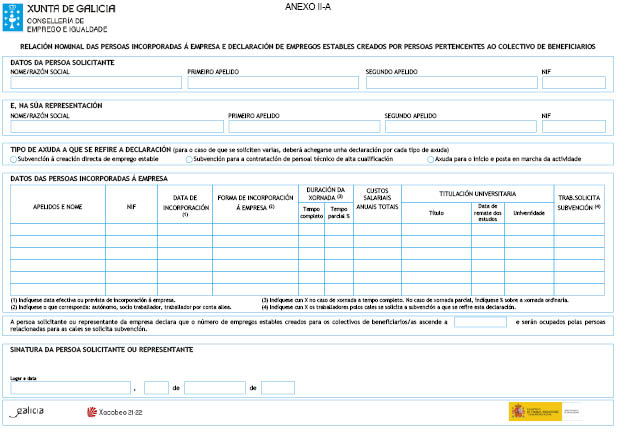This screenshot has width=617, height=439.
Task: Enter the applicant's NIF field
Action: [x=574, y=83]
